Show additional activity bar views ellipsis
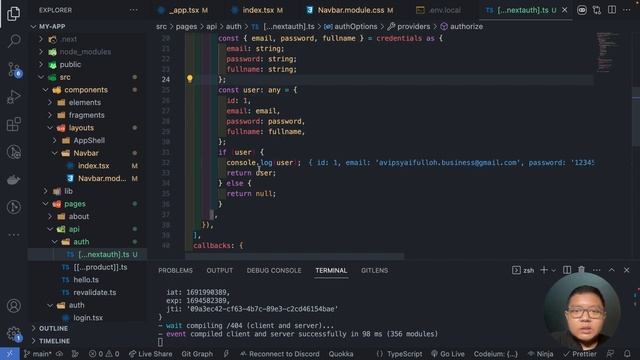640x360 pixels. click(x=13, y=235)
